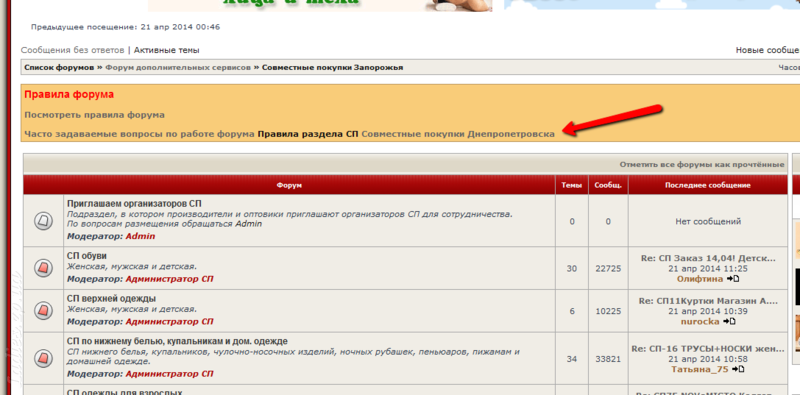
Task: Click the Темы column header
Action: 571,185
